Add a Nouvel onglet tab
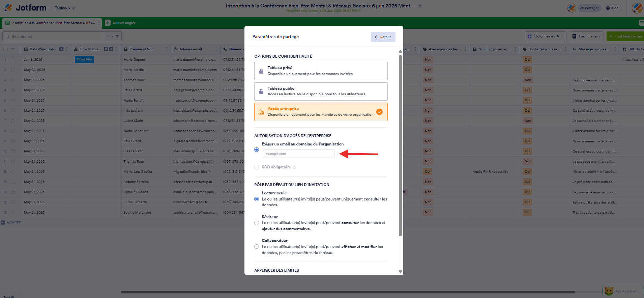 (x=120, y=23)
